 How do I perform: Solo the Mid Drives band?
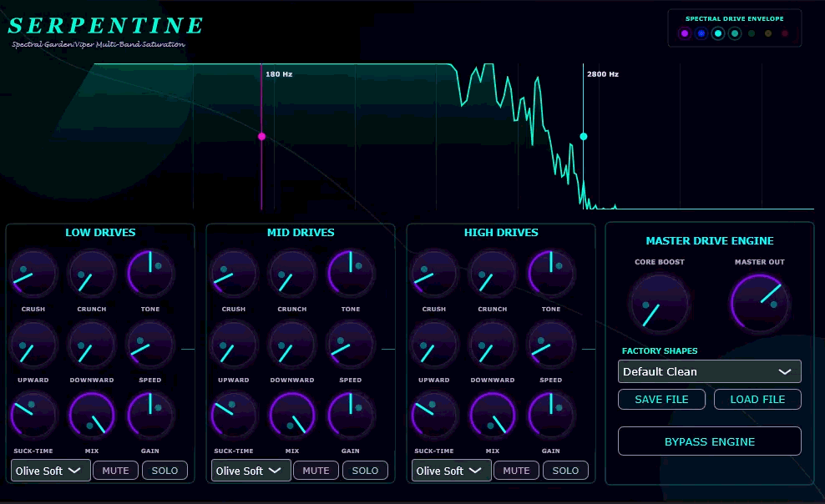pyautogui.click(x=365, y=471)
